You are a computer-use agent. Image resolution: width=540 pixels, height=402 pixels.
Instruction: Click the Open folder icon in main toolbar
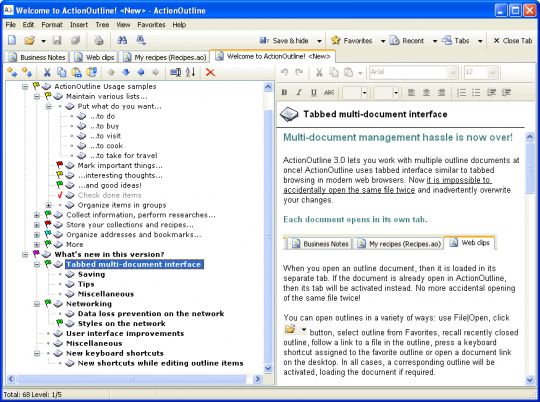tap(30, 40)
